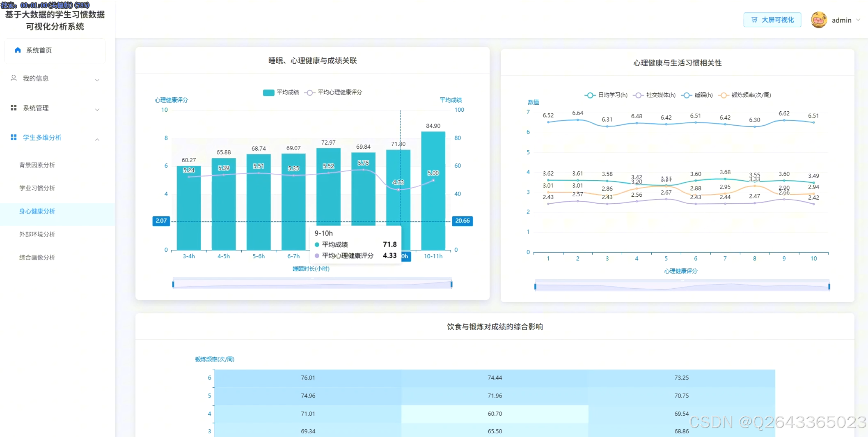Click heatmap cell valued 76.01
Screen dimensions: 868x437
point(308,378)
